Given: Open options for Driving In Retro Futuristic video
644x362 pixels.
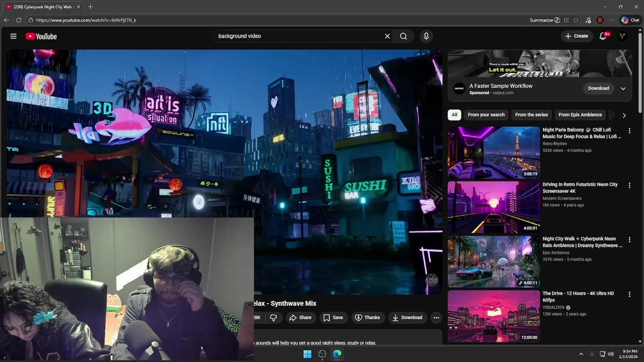Looking at the screenshot, I should click(x=629, y=186).
